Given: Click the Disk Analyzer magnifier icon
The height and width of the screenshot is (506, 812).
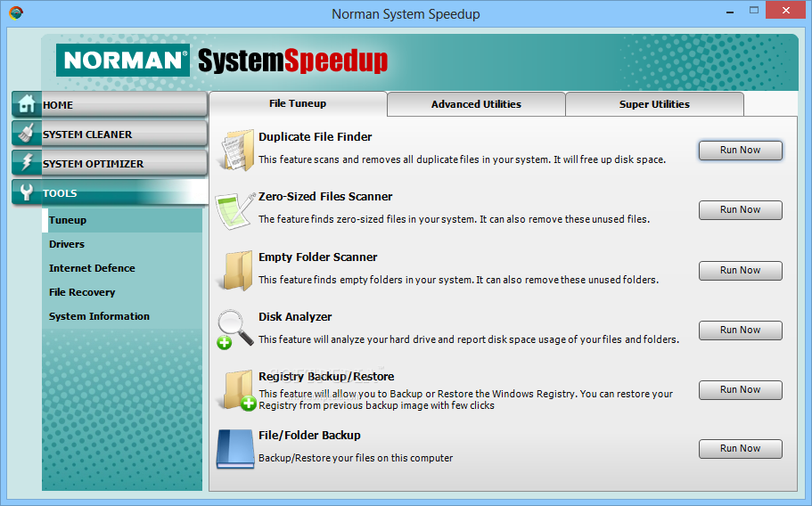Looking at the screenshot, I should (234, 330).
